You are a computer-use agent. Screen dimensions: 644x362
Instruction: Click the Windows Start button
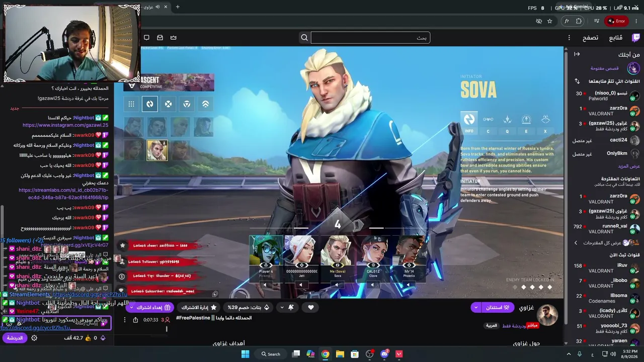coord(246,354)
